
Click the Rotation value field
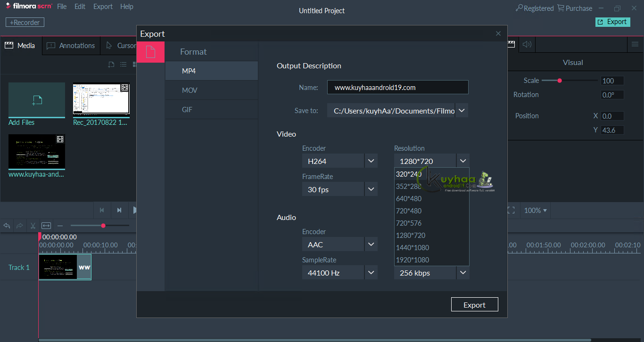point(612,95)
